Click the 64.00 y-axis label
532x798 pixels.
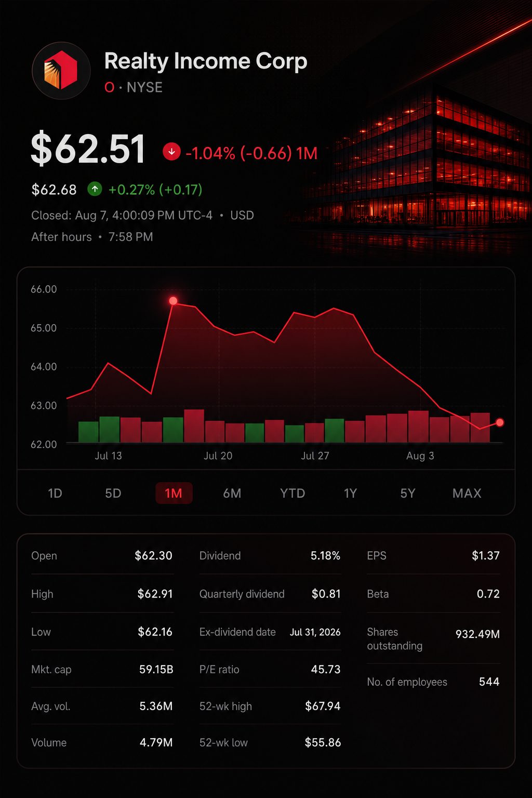tap(44, 367)
